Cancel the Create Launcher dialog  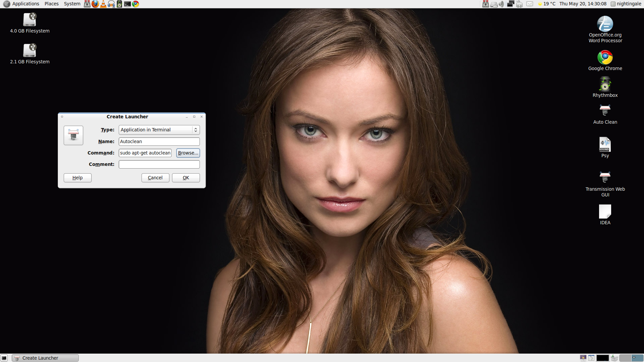(155, 178)
